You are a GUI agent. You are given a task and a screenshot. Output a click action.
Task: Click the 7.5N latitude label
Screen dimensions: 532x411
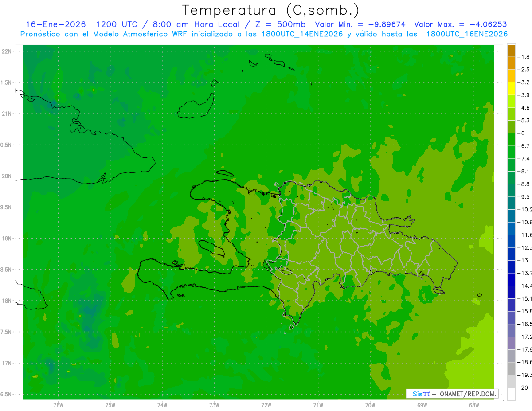tap(6, 332)
